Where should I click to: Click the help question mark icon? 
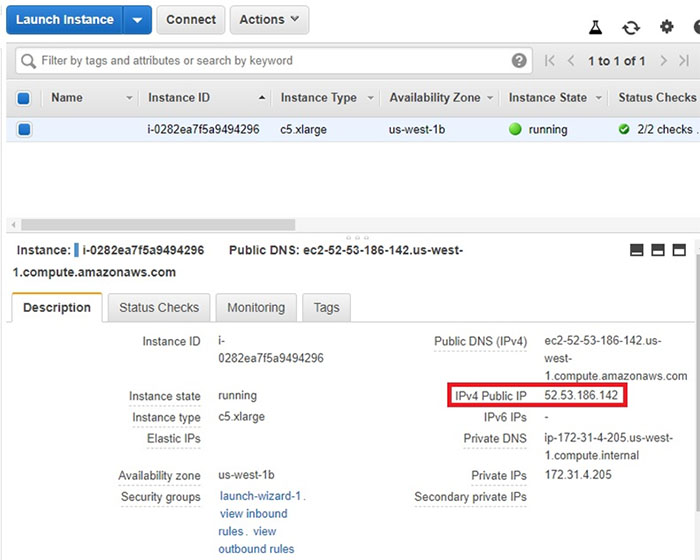[519, 61]
